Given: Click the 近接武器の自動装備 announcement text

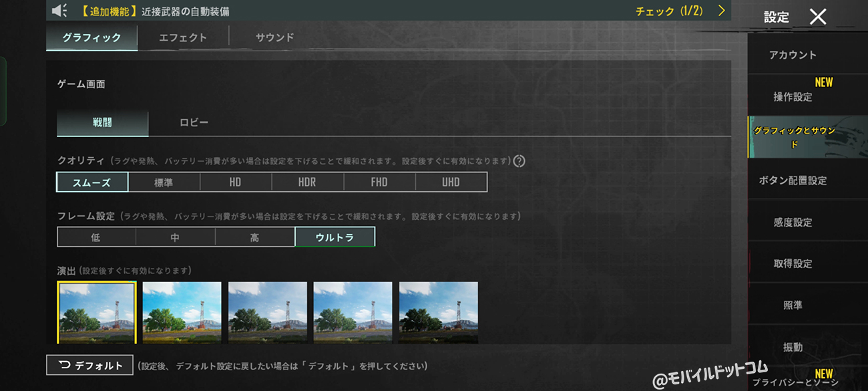Looking at the screenshot, I should (x=187, y=11).
